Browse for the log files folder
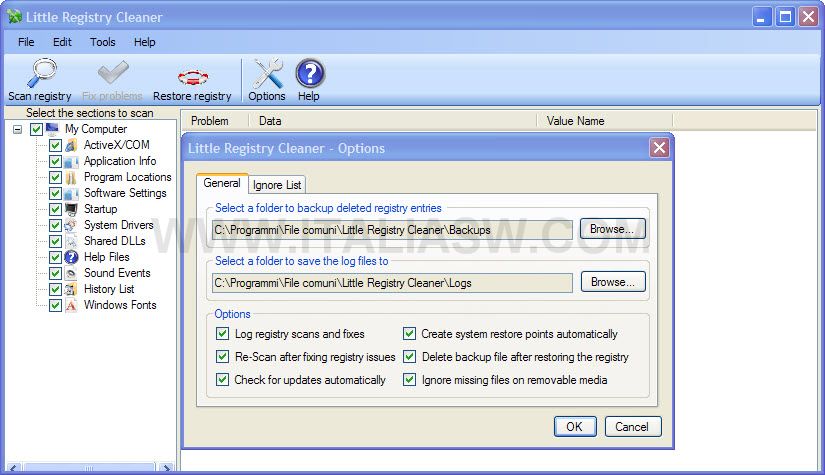This screenshot has height=475, width=825. pyautogui.click(x=613, y=282)
